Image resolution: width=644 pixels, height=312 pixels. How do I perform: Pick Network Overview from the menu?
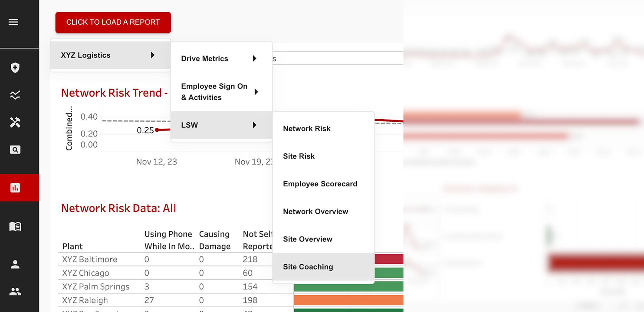click(315, 211)
